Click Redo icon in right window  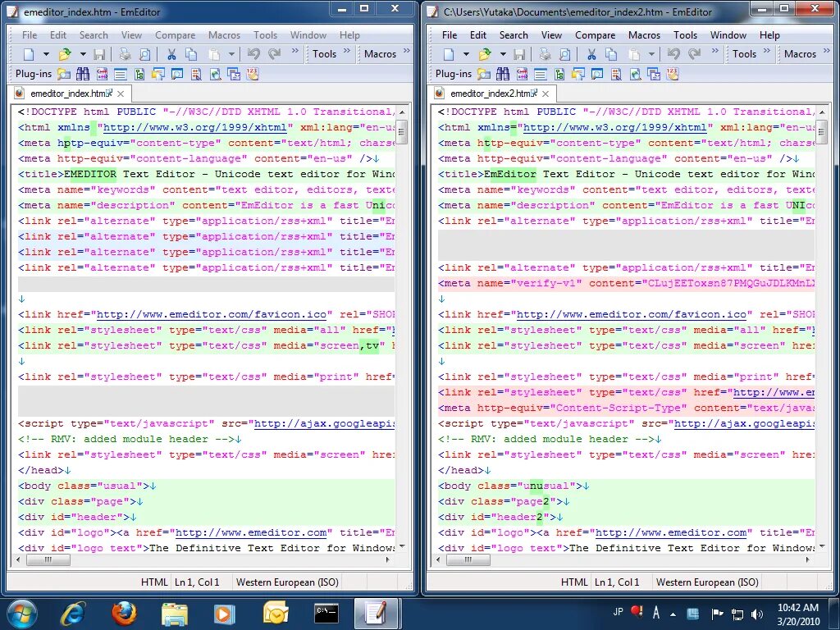pos(694,53)
